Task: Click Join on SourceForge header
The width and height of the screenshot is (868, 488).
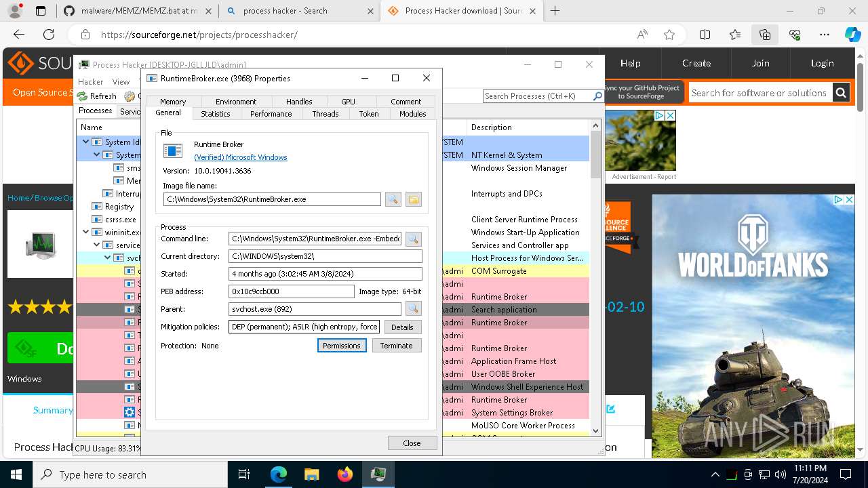Action: tap(760, 63)
